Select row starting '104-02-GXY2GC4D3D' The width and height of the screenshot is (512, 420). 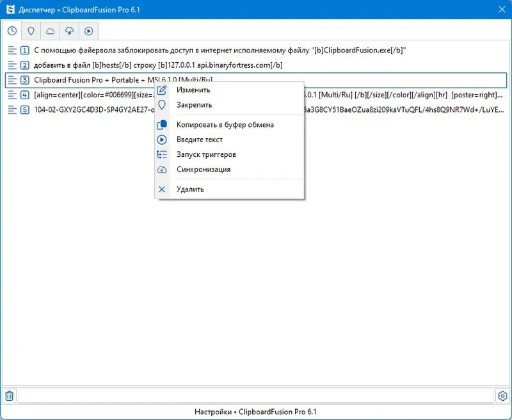pyautogui.click(x=256, y=109)
